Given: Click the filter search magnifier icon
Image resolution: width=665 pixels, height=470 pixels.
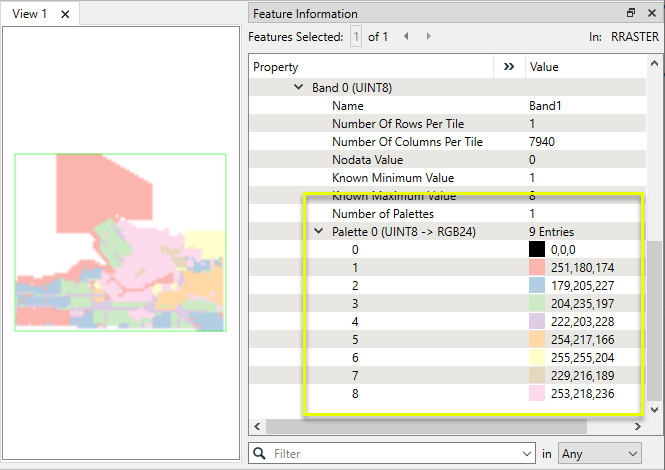Looking at the screenshot, I should 260,454.
